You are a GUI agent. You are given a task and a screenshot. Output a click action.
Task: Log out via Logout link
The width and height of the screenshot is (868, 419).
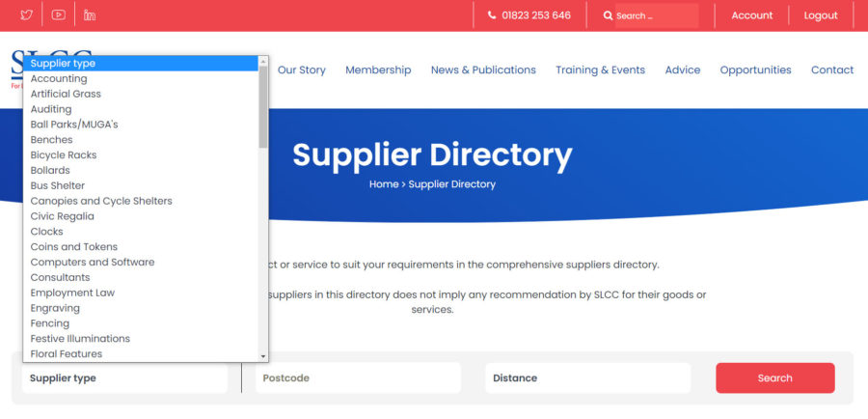(x=821, y=15)
